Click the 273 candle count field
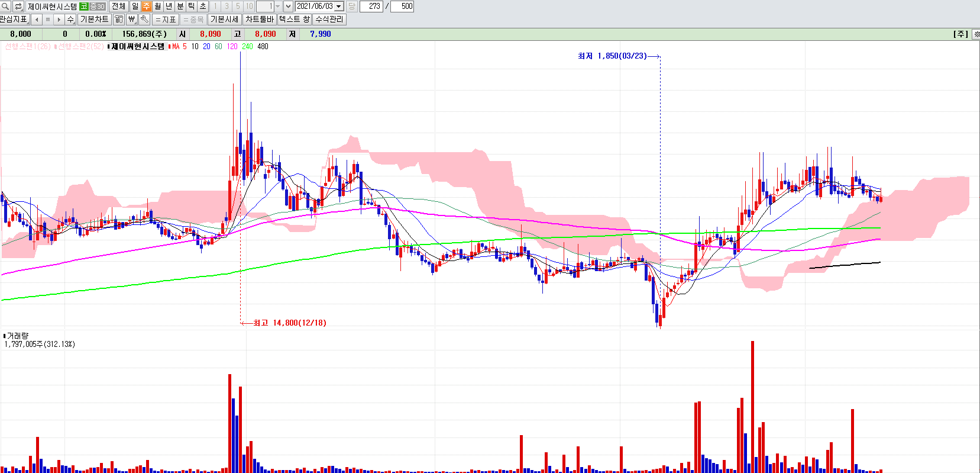Viewport: 980px width, 473px height. [x=371, y=6]
